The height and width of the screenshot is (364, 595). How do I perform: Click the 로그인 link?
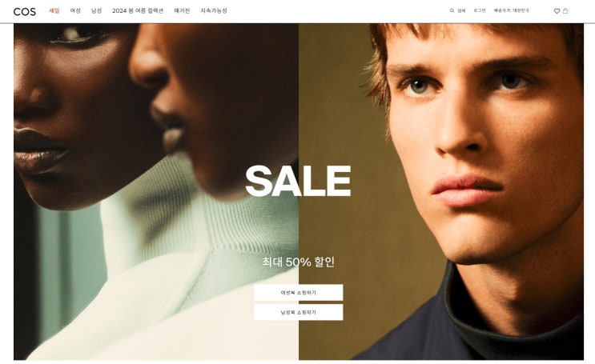coord(480,10)
